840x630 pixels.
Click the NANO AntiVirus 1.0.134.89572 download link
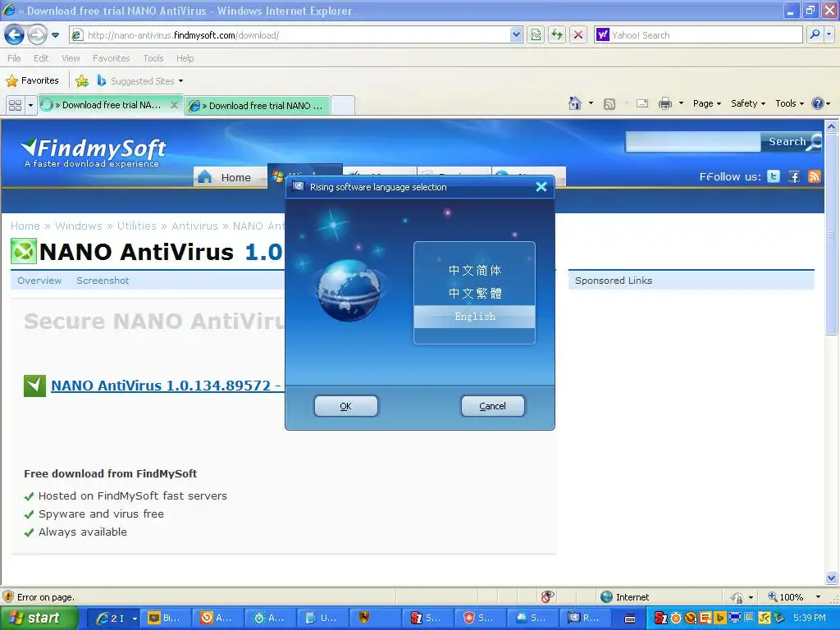(x=166, y=386)
